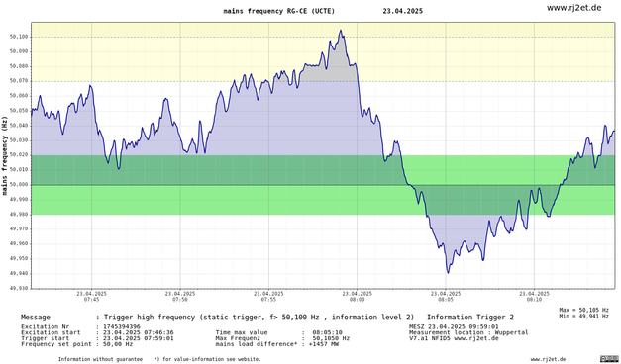Click the mains load difference value +1457 MW
This screenshot has width=621, height=364.
pyautogui.click(x=324, y=344)
